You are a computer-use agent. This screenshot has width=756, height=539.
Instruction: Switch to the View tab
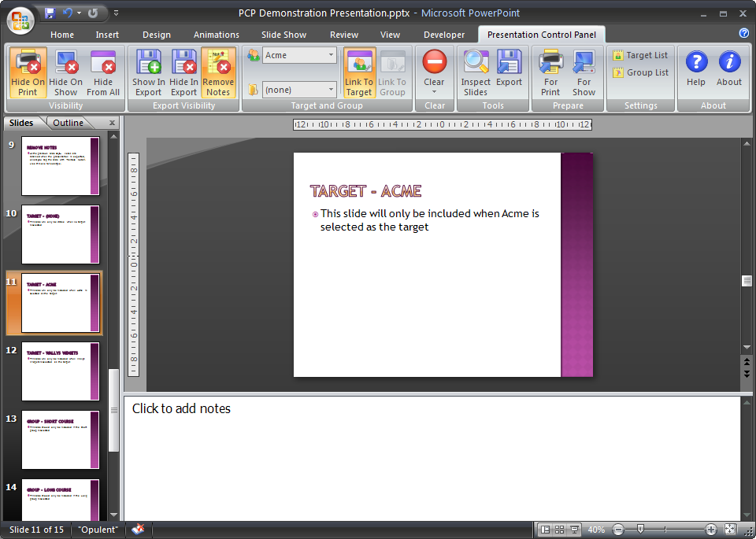[x=390, y=35]
